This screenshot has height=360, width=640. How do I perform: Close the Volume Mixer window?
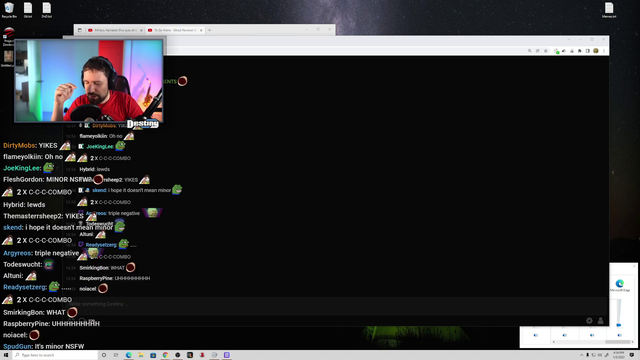634,266
